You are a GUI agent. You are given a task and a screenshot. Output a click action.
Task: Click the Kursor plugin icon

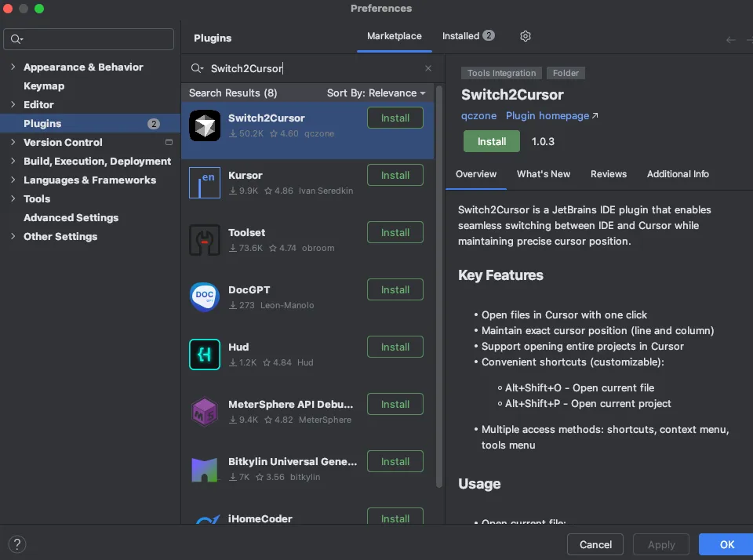click(x=205, y=184)
